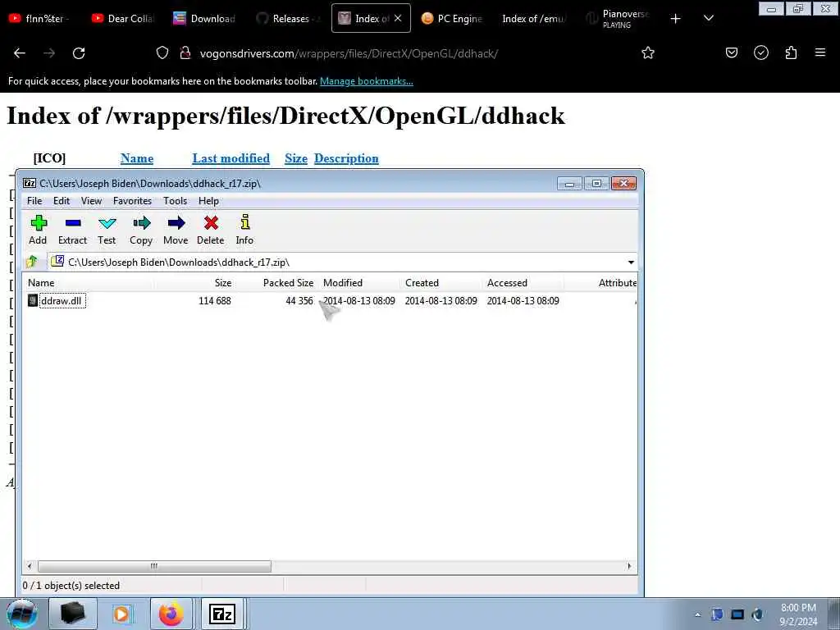Expand the 7-Zip address path dropdown
The height and width of the screenshot is (630, 840).
click(x=631, y=262)
